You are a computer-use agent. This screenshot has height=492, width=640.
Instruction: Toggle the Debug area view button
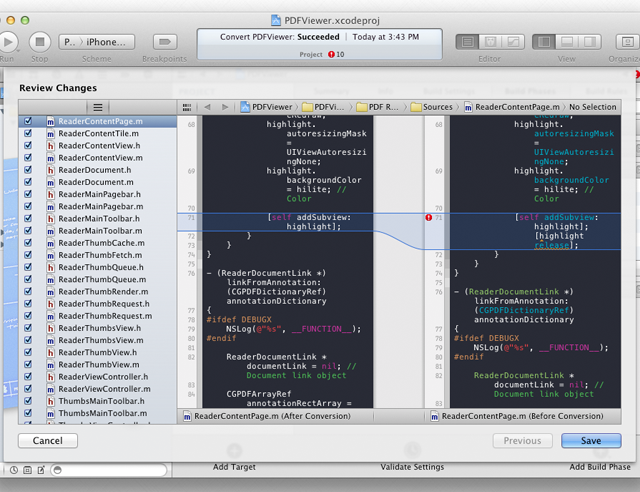[x=567, y=42]
